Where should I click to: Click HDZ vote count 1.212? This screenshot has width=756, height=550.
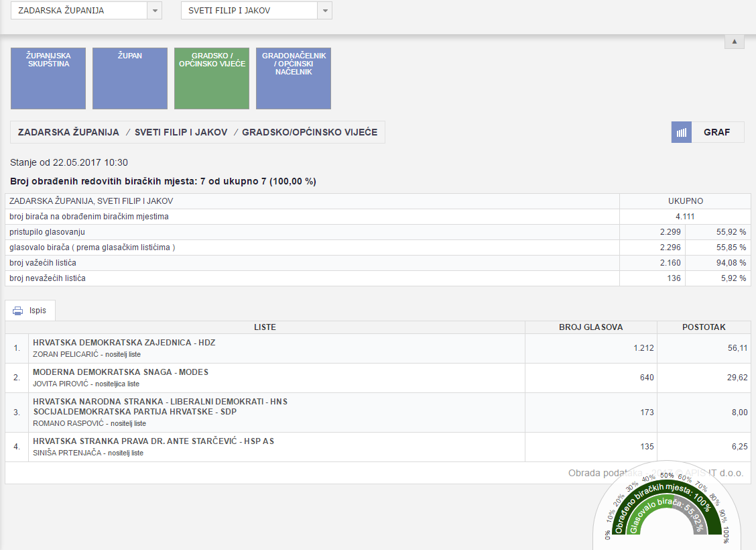643,348
